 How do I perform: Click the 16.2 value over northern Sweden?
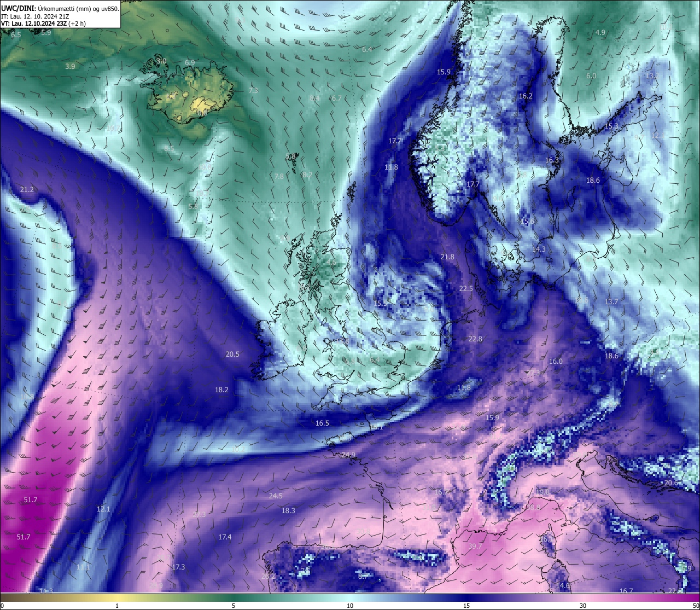(525, 96)
